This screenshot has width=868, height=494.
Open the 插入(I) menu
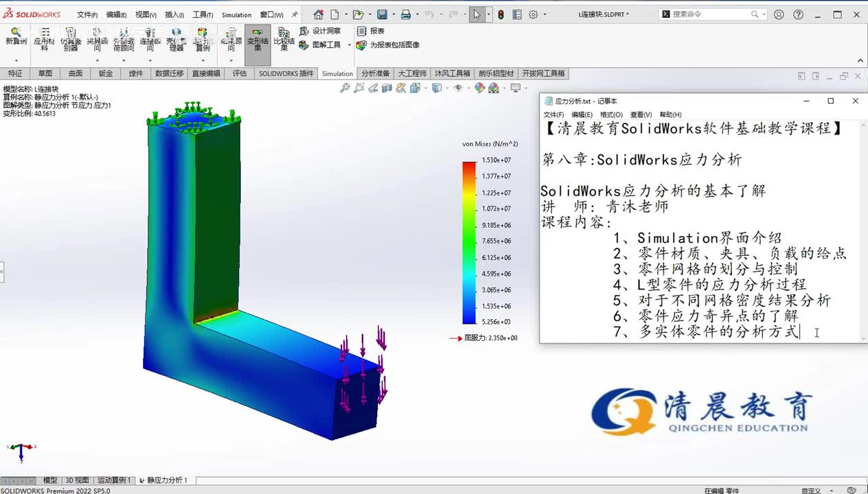[174, 15]
